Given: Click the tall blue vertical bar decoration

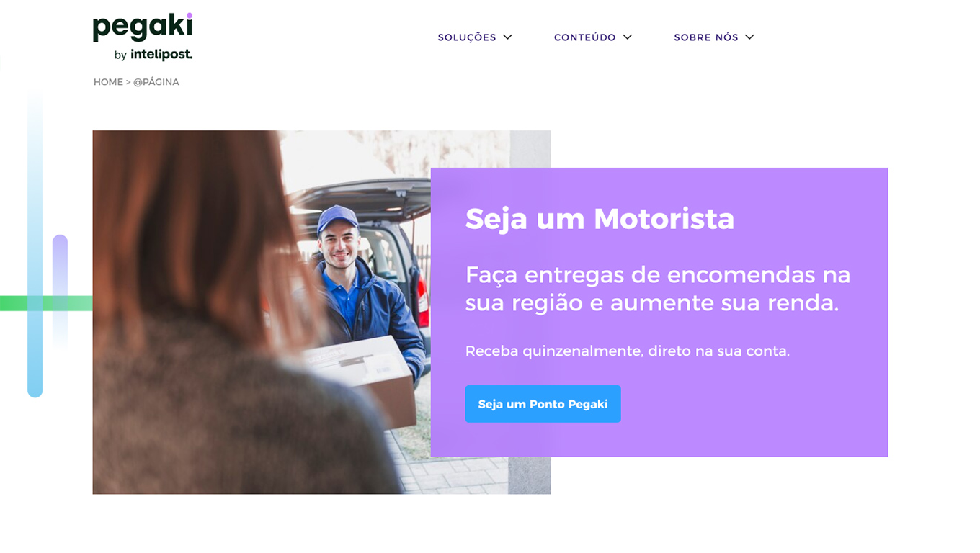Looking at the screenshot, I should (x=35, y=245).
